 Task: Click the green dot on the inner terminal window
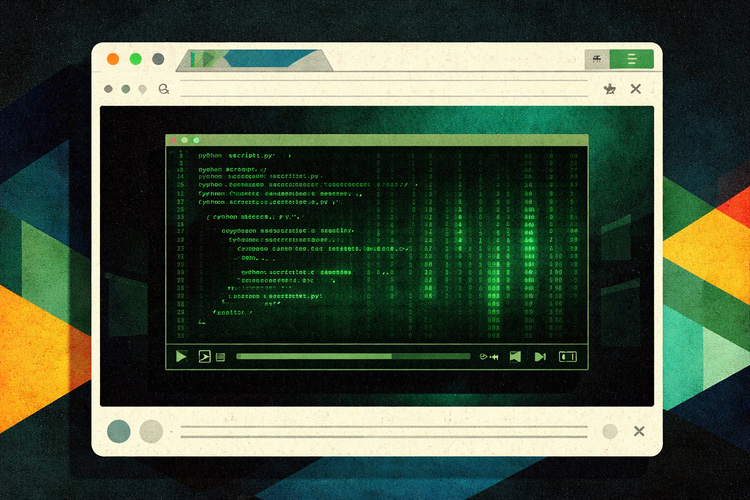pyautogui.click(x=196, y=140)
